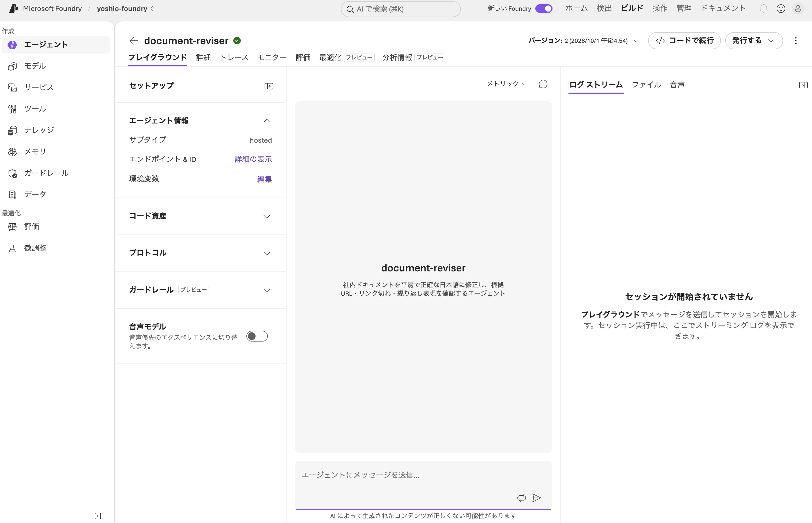
Task: Click the コードで続行 button
Action: click(684, 41)
